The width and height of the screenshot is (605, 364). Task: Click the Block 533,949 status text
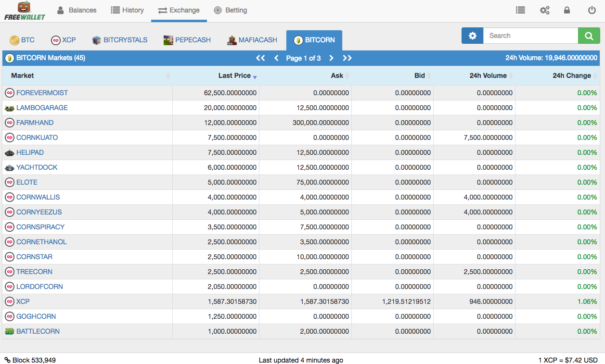tap(34, 360)
